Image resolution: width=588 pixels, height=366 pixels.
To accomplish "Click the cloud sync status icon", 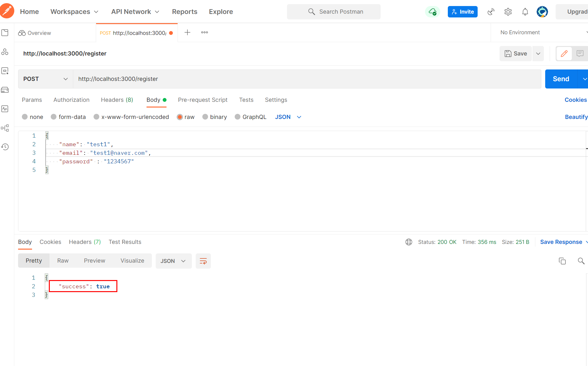I will 433,12.
